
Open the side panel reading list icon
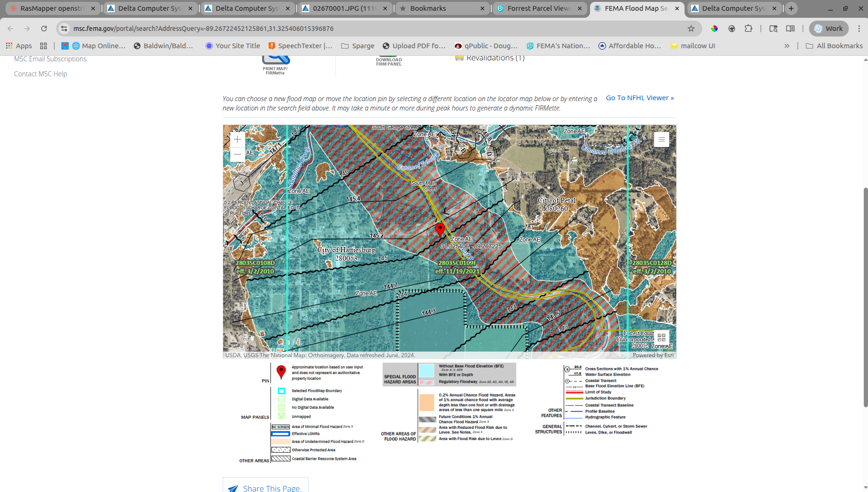point(790,29)
